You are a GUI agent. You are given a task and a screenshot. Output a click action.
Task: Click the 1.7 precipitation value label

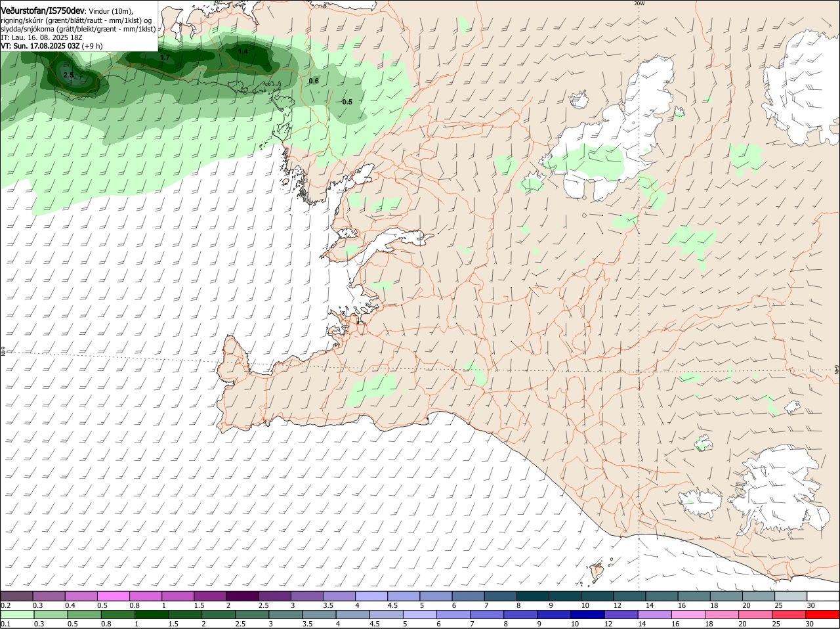tap(165, 58)
